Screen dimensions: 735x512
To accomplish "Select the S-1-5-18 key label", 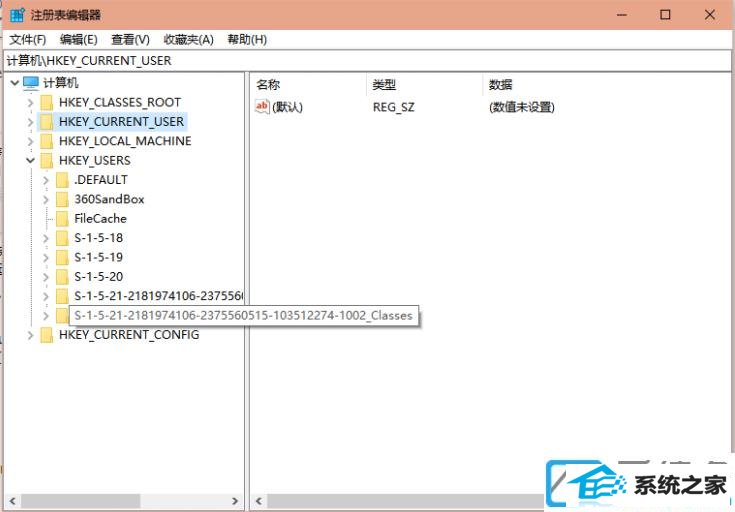I will tap(98, 238).
